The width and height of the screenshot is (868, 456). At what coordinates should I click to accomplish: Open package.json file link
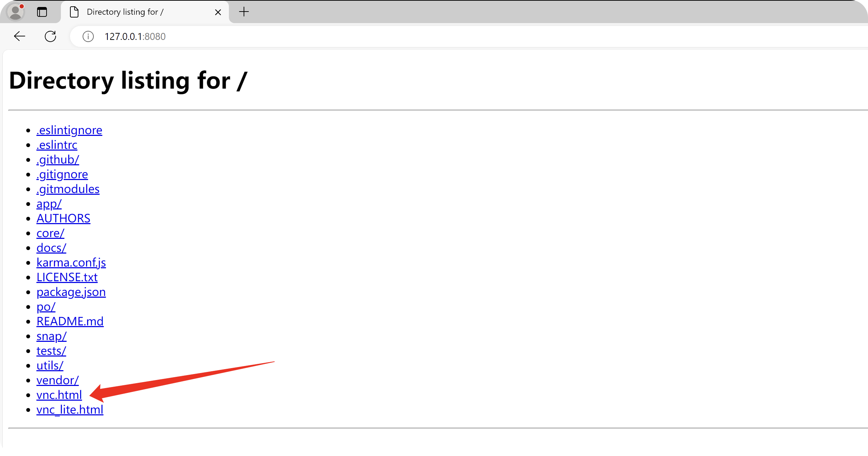point(71,292)
